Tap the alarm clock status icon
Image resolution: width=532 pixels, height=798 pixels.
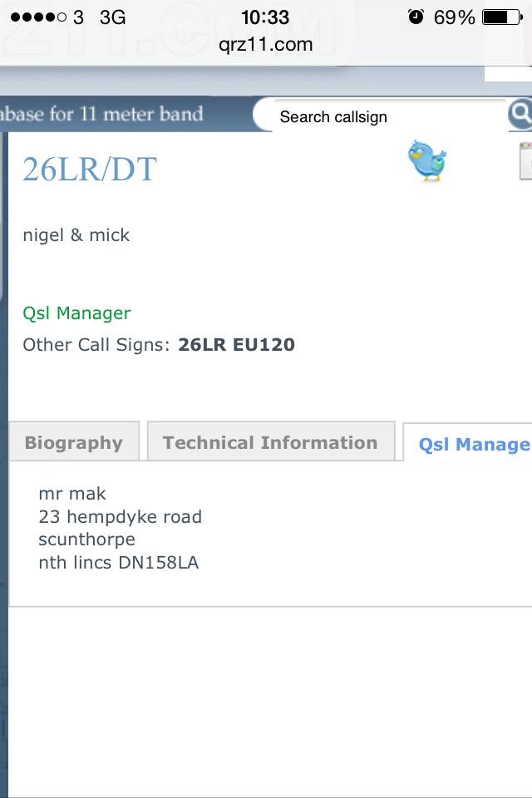[416, 17]
